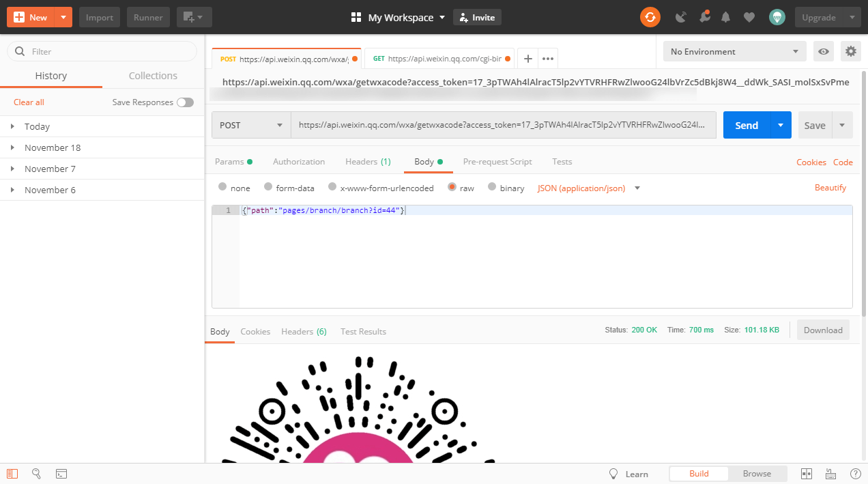The width and height of the screenshot is (868, 484).
Task: Select x-www-form-urlencoded body type
Action: click(332, 187)
